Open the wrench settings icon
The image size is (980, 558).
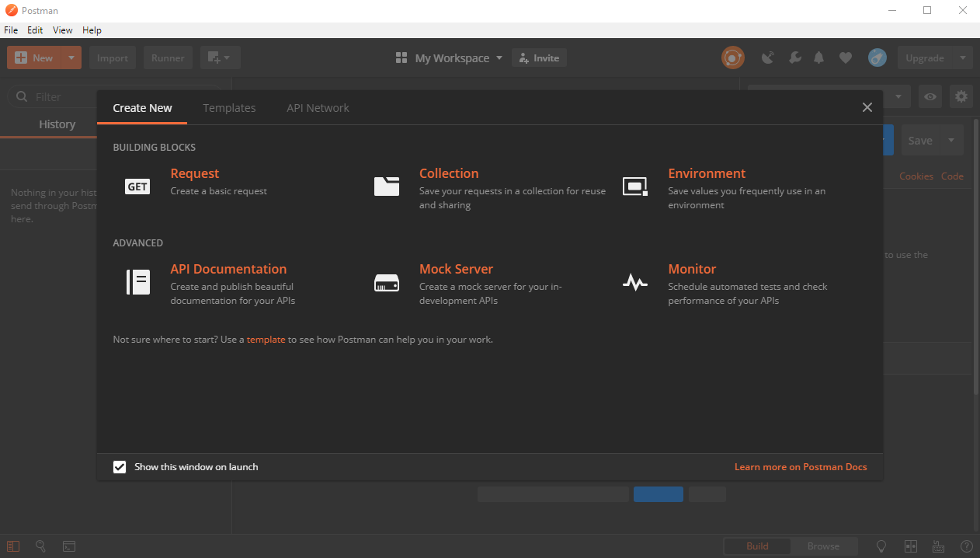coord(794,58)
